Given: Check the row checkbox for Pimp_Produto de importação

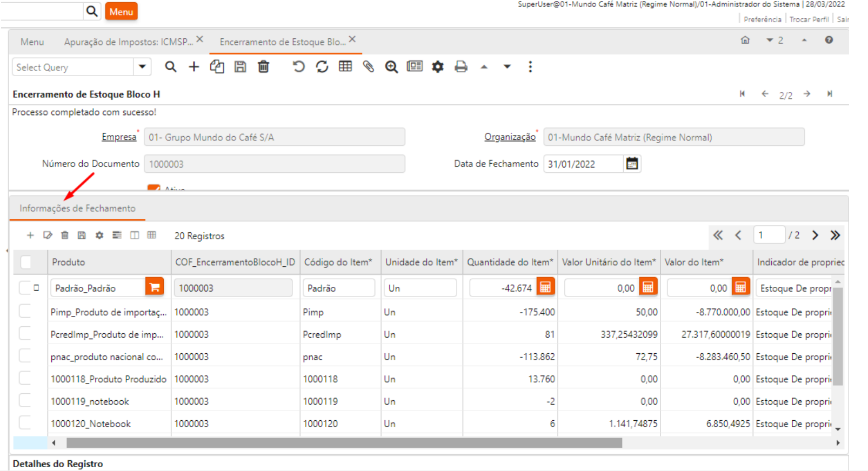Looking at the screenshot, I should tap(25, 312).
